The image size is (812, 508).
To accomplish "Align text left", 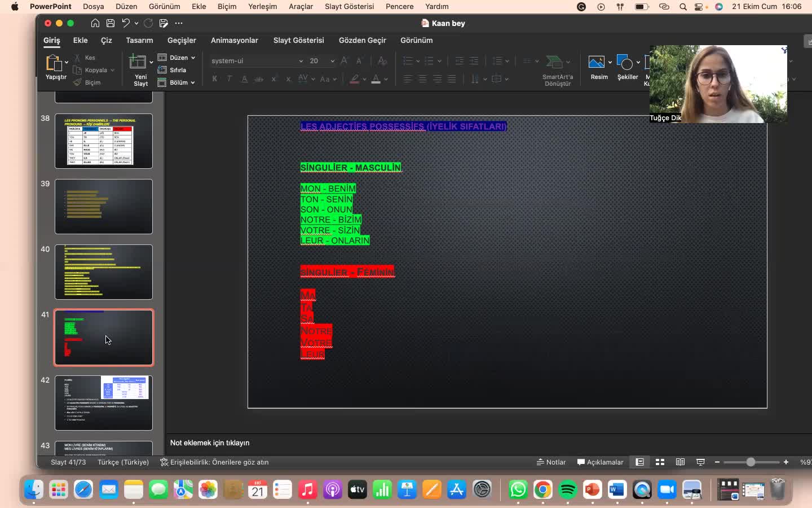I will (x=408, y=79).
